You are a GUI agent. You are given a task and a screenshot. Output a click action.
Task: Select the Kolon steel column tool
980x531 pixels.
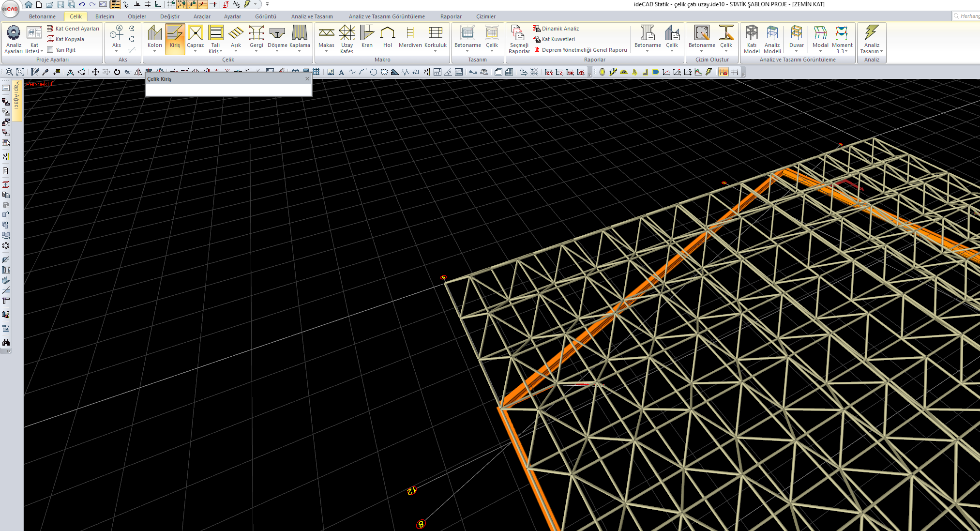155,39
